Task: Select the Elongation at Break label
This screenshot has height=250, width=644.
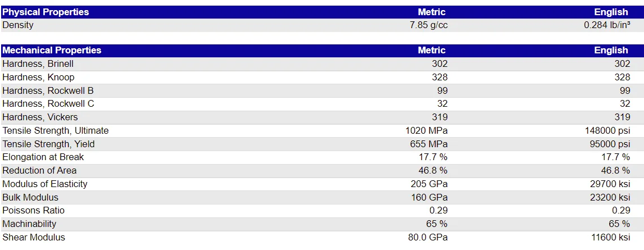Action: [43, 157]
